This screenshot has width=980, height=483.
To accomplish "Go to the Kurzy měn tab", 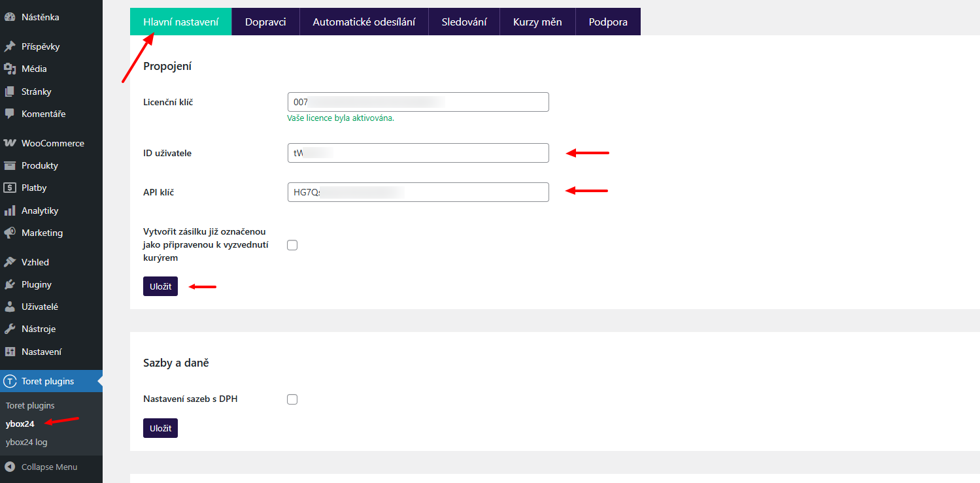I will tap(537, 22).
